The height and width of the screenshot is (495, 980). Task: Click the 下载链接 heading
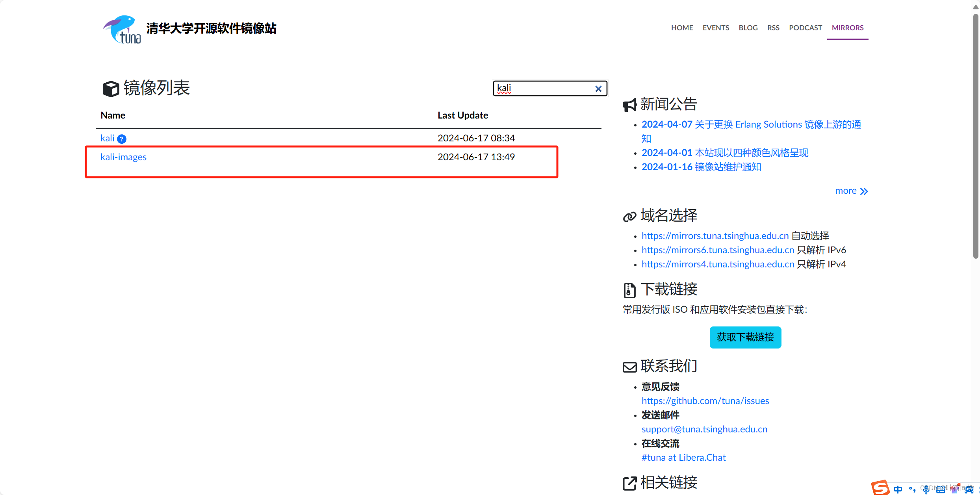pyautogui.click(x=669, y=289)
